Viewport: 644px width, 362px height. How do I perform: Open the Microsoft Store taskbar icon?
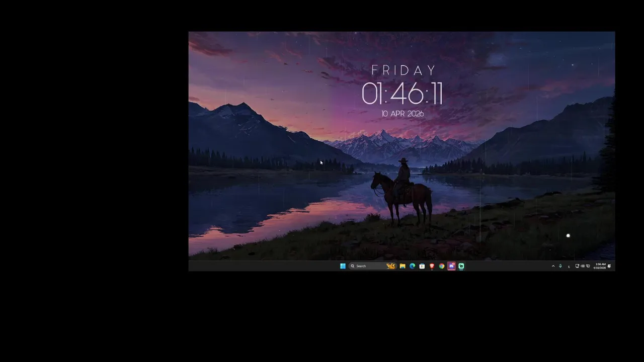(x=422, y=266)
